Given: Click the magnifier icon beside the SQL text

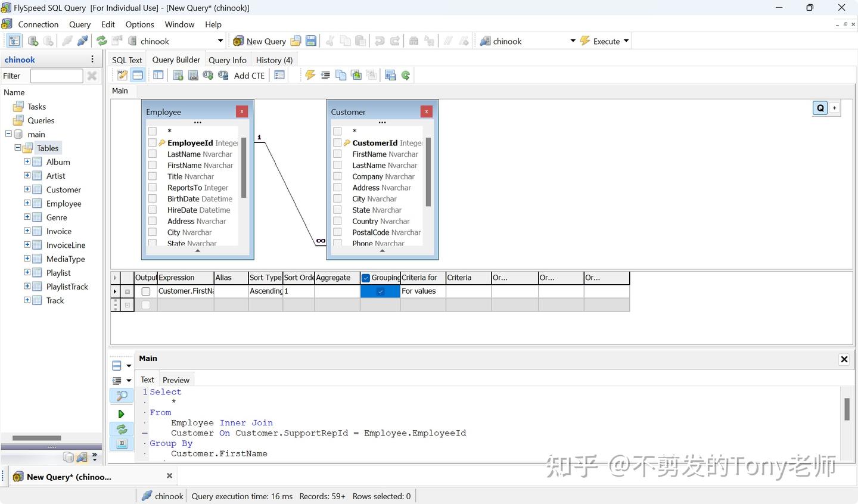Looking at the screenshot, I should [121, 395].
